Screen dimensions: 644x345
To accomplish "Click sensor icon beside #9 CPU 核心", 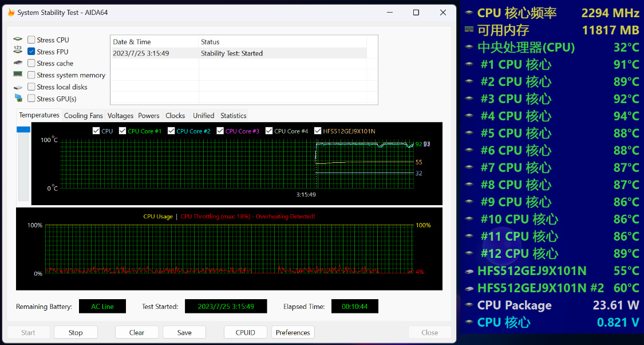I will 469,202.
